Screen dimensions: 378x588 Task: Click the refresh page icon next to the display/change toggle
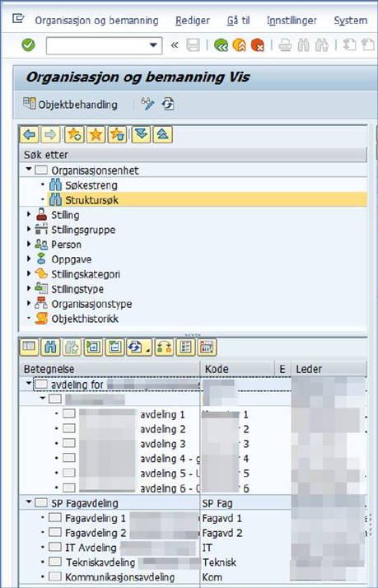(168, 104)
